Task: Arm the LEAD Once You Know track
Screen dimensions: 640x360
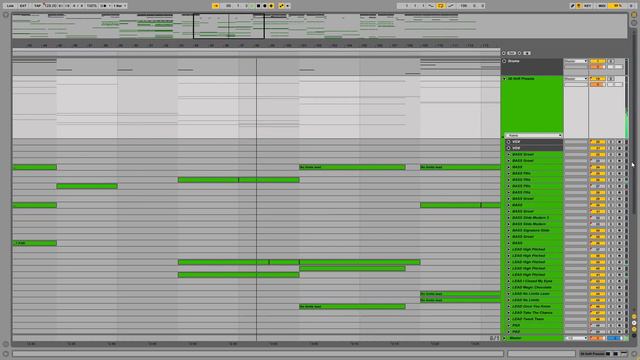Action: pyautogui.click(x=620, y=306)
